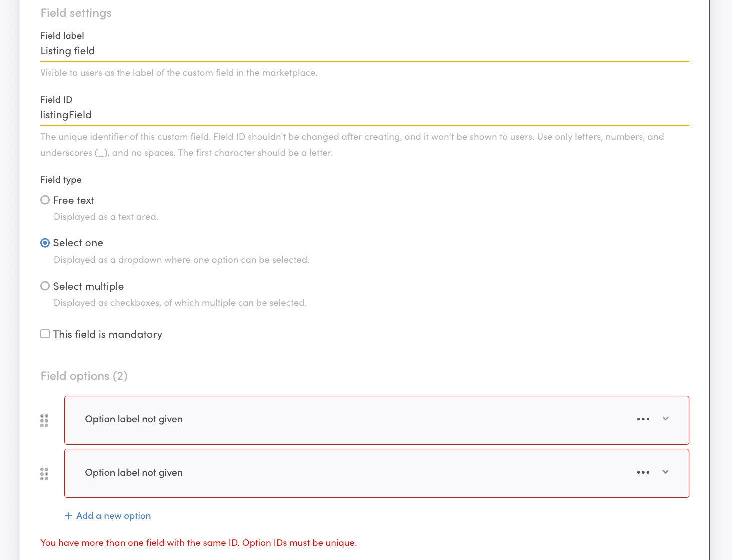Expand the first option using its chevron
Screen dimensions: 732x560
click(665, 419)
